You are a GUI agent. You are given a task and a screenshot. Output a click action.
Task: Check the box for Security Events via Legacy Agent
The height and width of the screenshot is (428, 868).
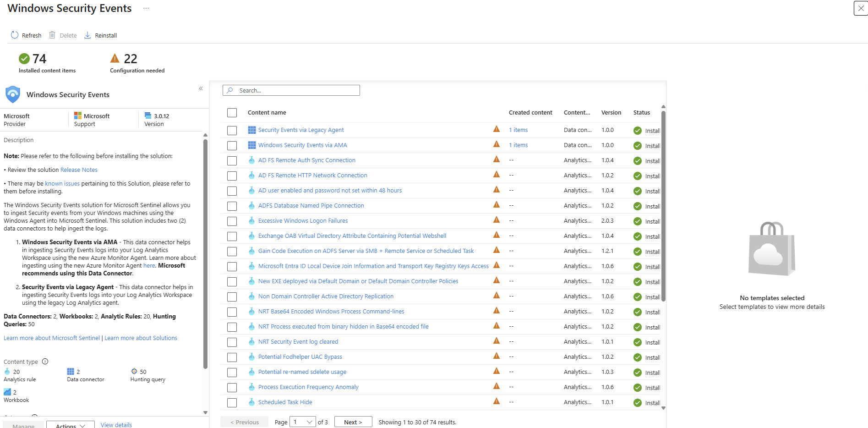point(232,131)
